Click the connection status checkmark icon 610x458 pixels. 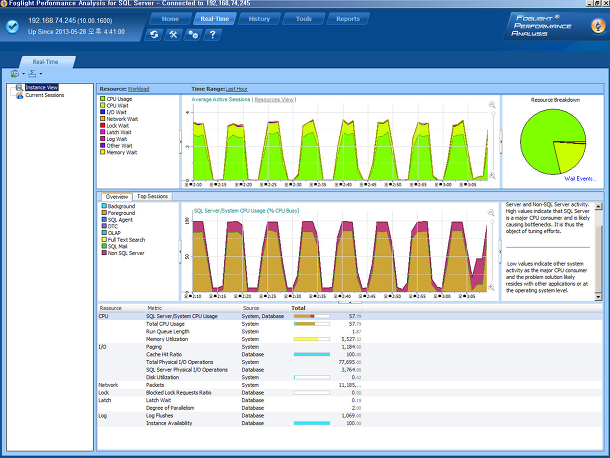(x=12, y=26)
